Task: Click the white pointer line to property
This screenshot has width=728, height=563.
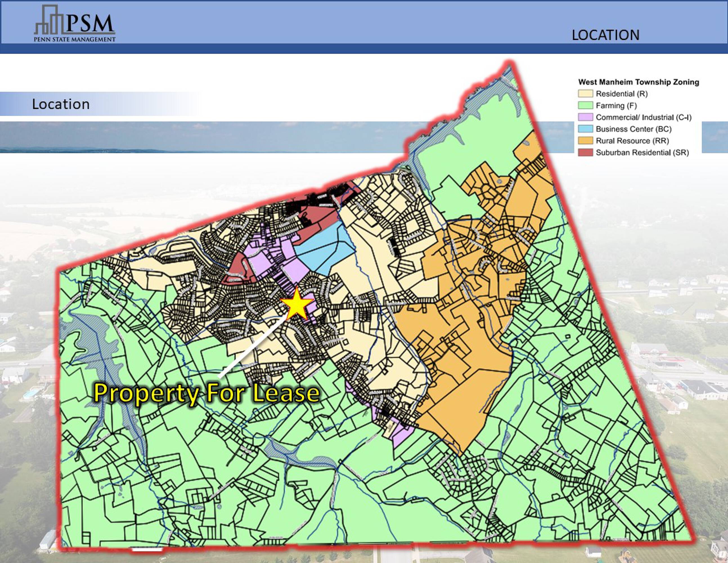Action: tap(253, 345)
